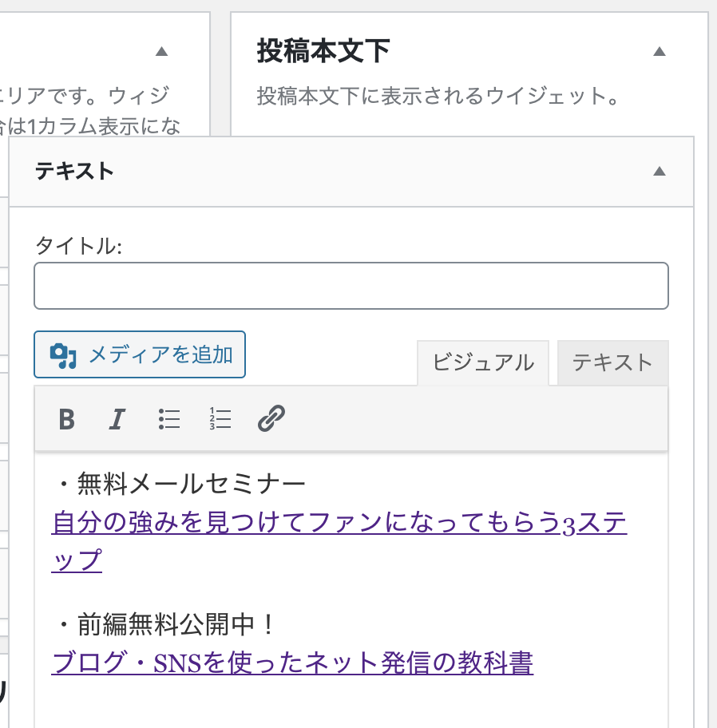This screenshot has height=728, width=717.
Task: Apply italic formatting with the I icon
Action: tap(116, 418)
